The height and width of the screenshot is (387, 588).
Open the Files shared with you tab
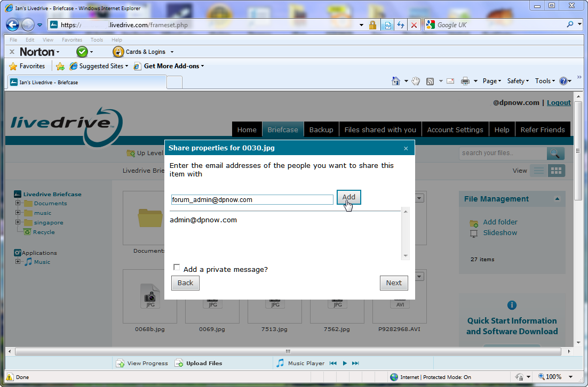[380, 130]
